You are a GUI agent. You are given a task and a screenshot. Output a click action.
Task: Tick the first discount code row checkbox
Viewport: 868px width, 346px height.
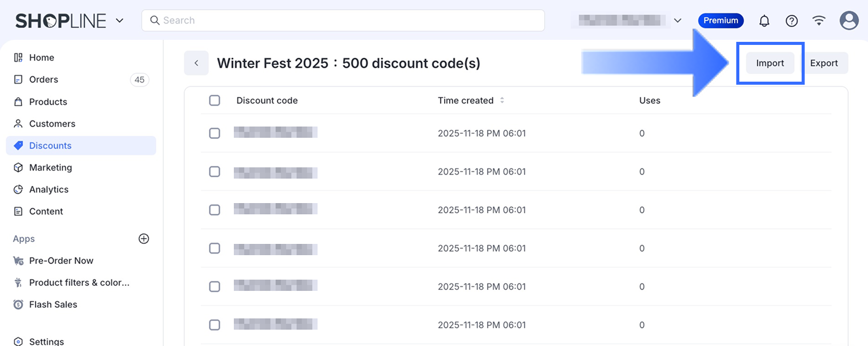click(x=214, y=133)
